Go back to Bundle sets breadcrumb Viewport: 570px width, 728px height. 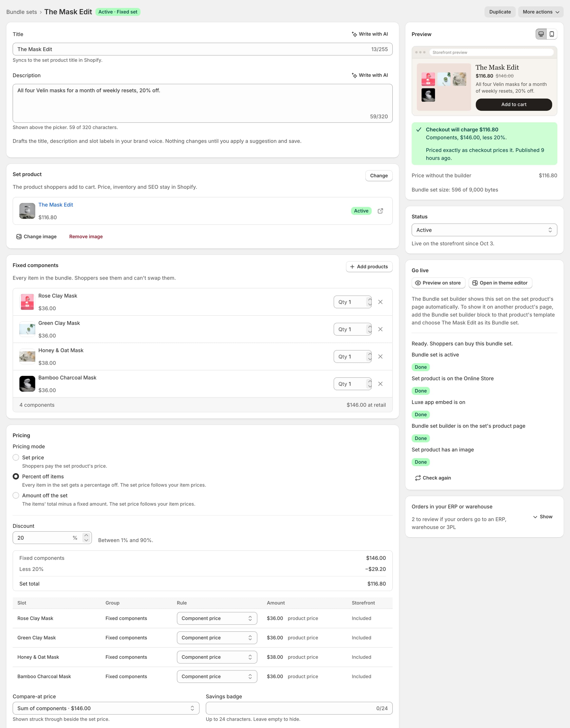(22, 12)
